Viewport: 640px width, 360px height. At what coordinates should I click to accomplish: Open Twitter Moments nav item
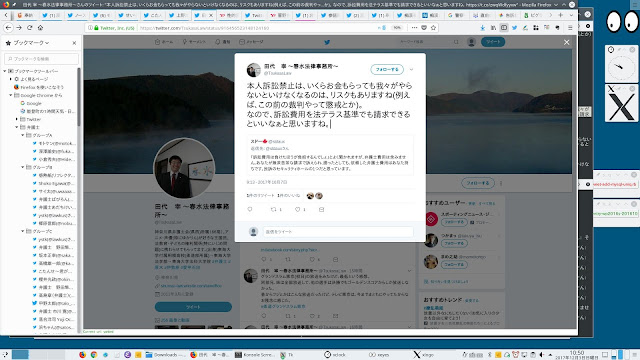point(194,42)
